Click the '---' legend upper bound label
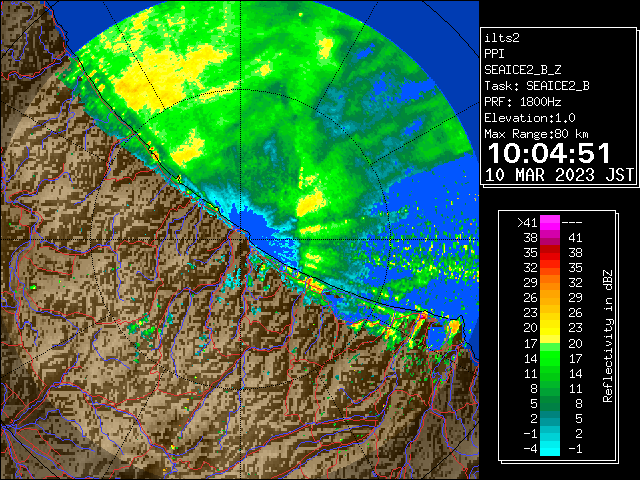Screen dimensions: 640x480 (x=572, y=223)
